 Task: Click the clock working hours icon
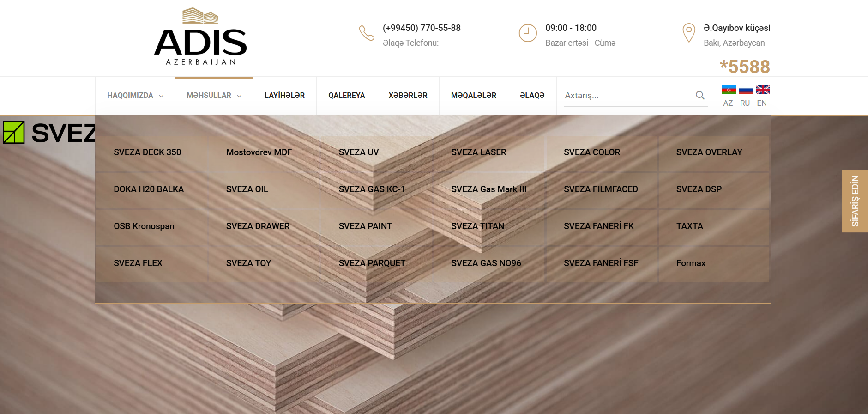click(527, 33)
